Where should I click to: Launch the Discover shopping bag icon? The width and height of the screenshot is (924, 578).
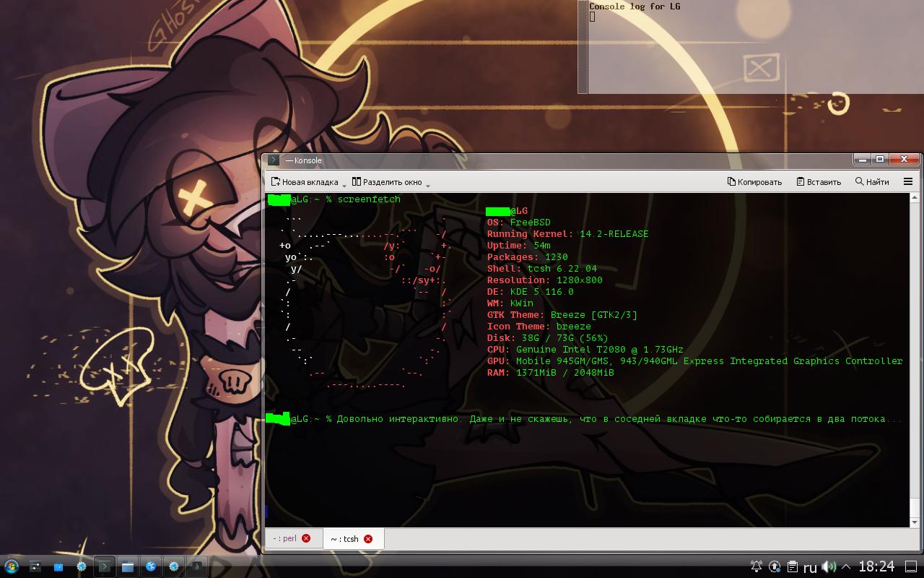click(58, 566)
